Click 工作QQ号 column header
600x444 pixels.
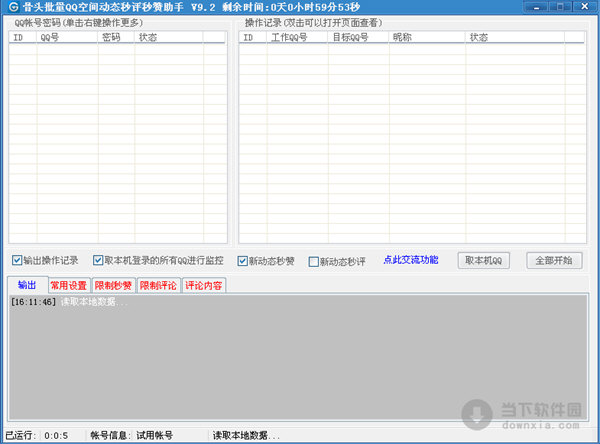[297, 37]
